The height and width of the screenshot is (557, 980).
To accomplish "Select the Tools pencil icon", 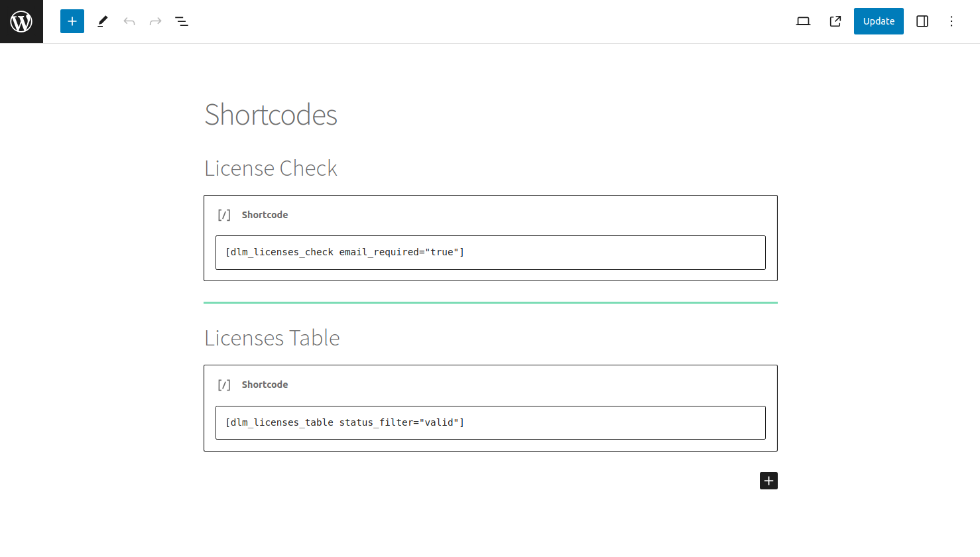I will pyautogui.click(x=102, y=21).
